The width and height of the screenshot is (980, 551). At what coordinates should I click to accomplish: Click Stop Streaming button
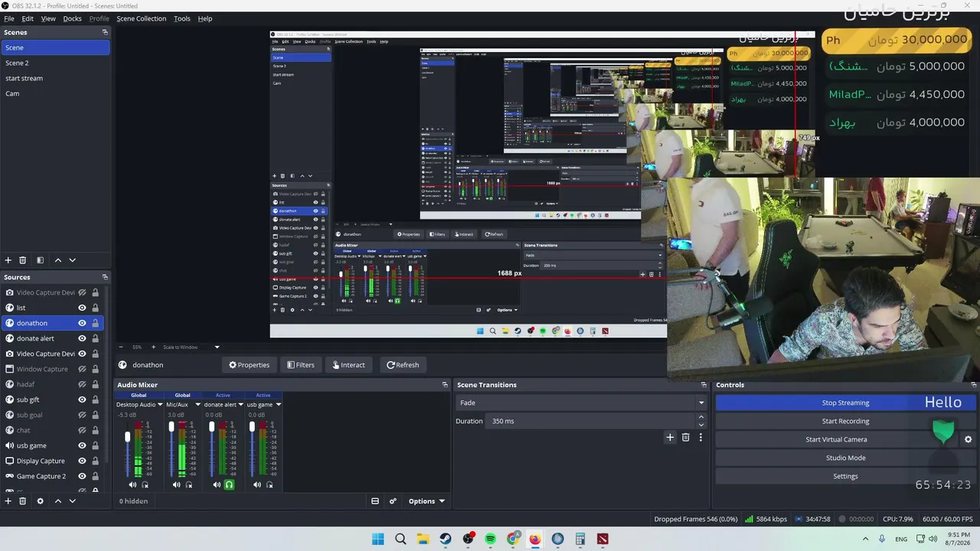pyautogui.click(x=845, y=403)
